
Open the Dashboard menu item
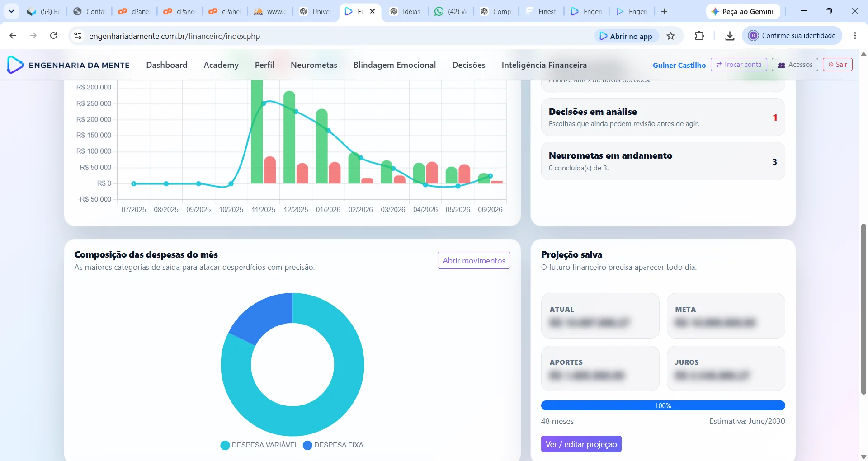pos(167,65)
